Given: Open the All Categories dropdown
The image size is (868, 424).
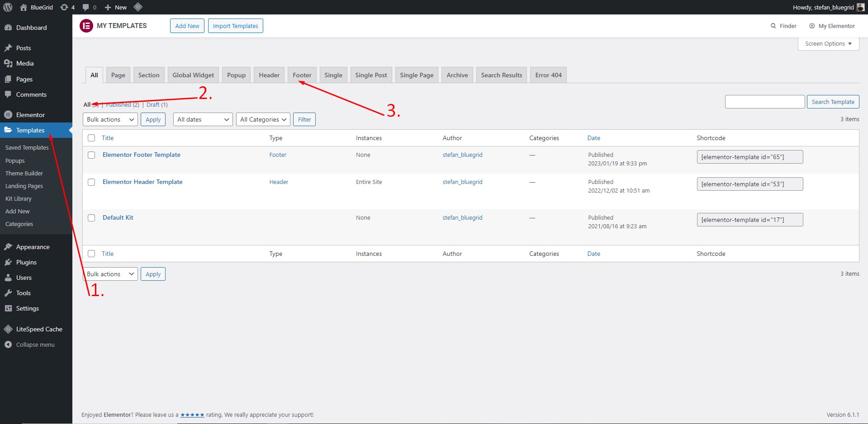Looking at the screenshot, I should click(263, 119).
